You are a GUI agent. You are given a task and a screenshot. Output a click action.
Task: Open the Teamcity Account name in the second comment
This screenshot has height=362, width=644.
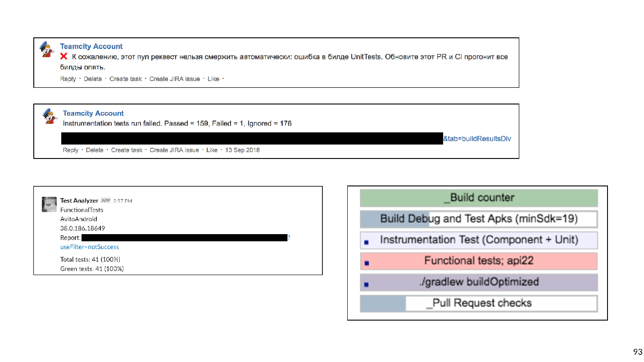93,113
